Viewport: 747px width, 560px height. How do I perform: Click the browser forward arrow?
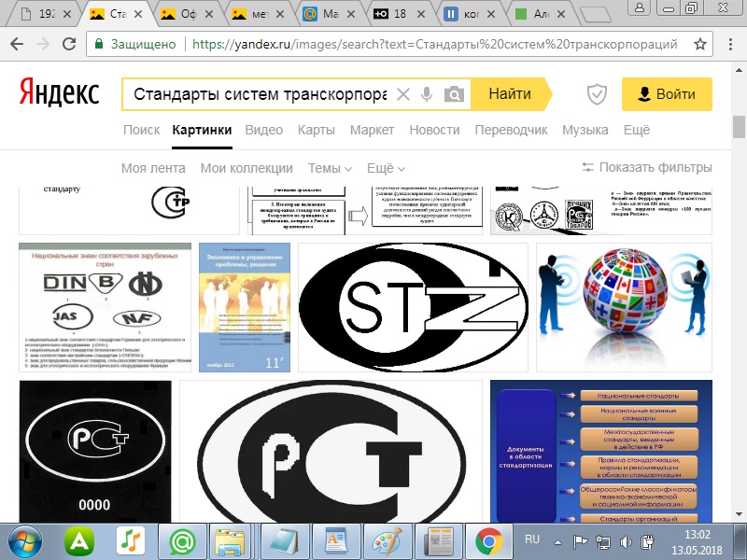[x=43, y=44]
